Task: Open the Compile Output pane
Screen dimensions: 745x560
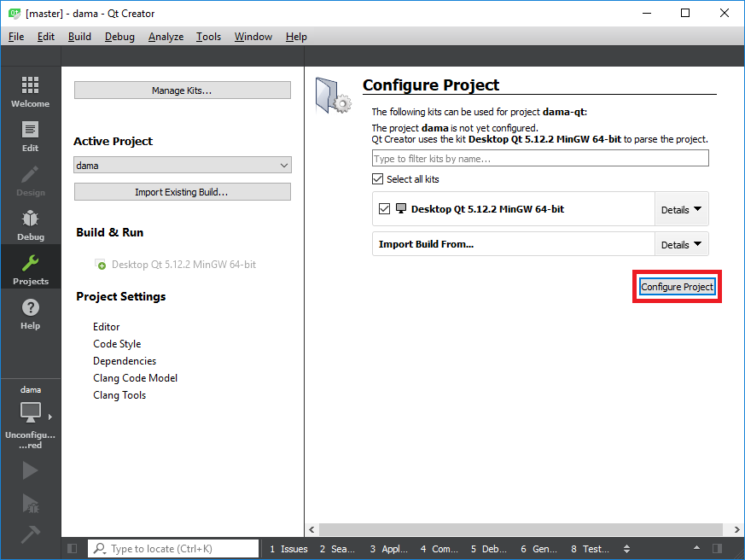Action: point(439,549)
